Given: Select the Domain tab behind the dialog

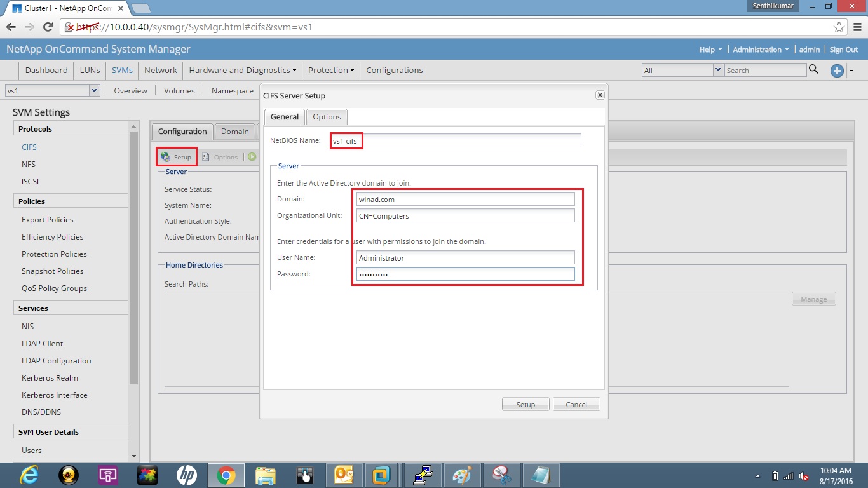Looking at the screenshot, I should pyautogui.click(x=235, y=131).
